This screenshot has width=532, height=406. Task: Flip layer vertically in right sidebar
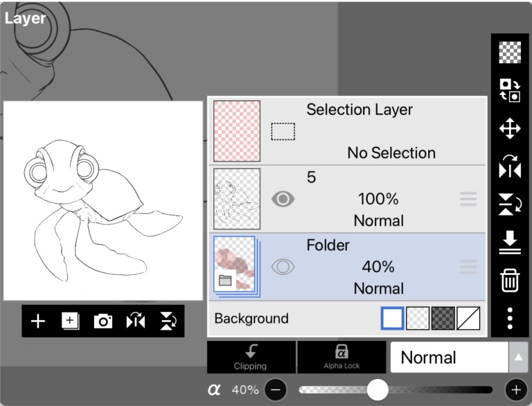tap(510, 204)
